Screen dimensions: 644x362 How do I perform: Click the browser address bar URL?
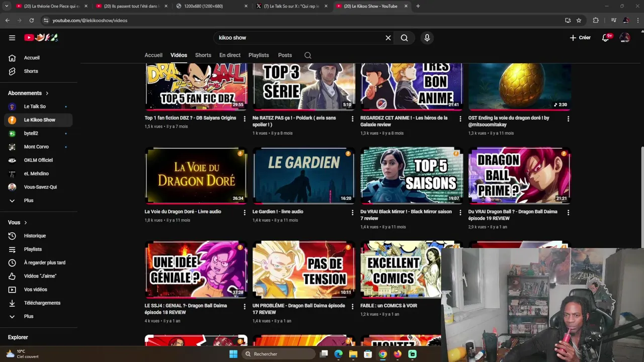(x=90, y=21)
